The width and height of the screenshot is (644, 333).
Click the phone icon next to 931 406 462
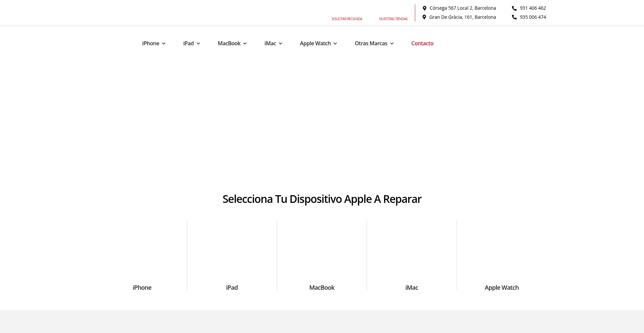(514, 8)
